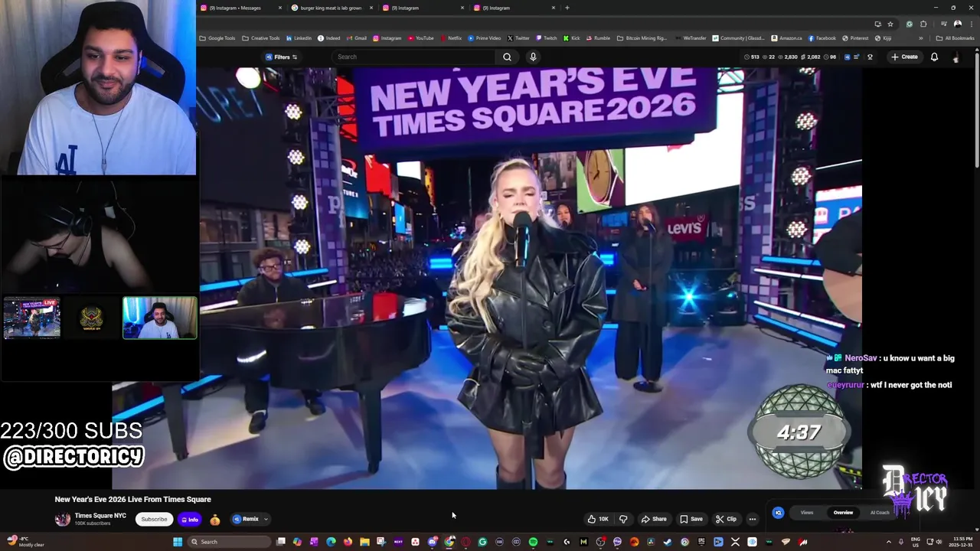Save the video to playlist
This screenshot has width=980, height=551.
691,519
